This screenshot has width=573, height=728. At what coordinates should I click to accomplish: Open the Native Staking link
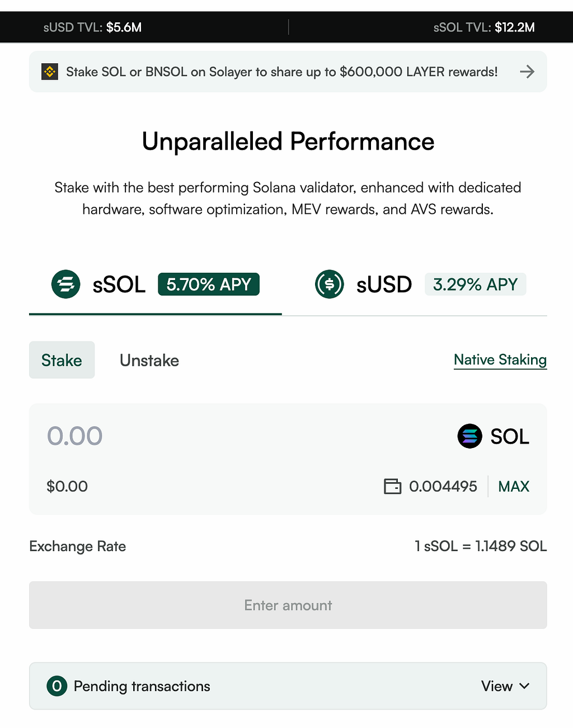pyautogui.click(x=500, y=360)
